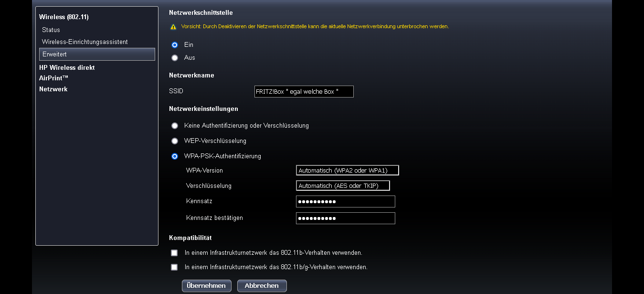Viewport: 644px width, 294px height.
Task: Open the Status page in sidebar
Action: point(51,30)
